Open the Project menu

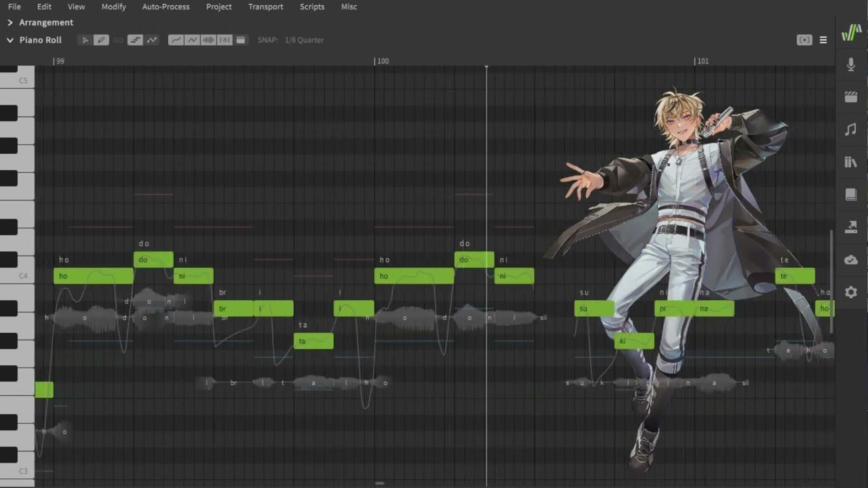click(219, 7)
